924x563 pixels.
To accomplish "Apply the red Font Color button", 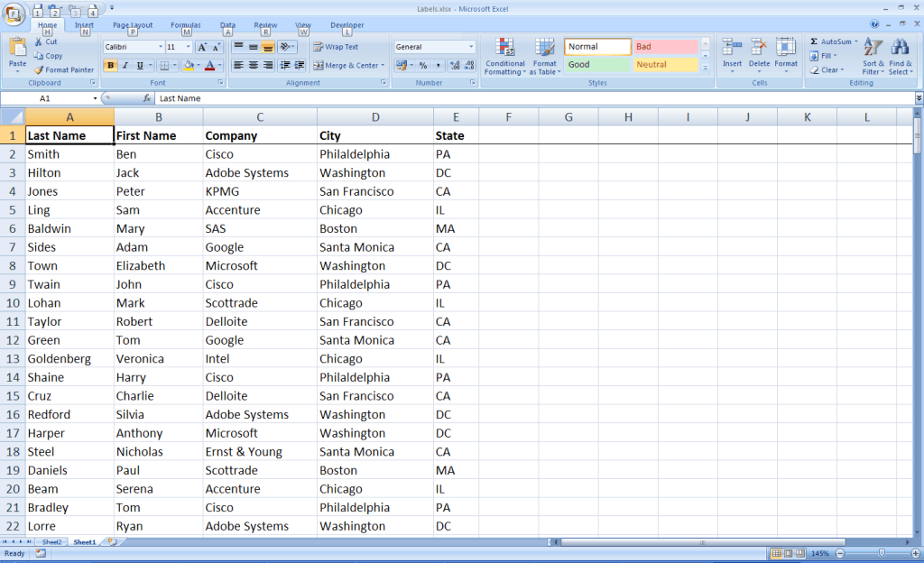I will [209, 65].
